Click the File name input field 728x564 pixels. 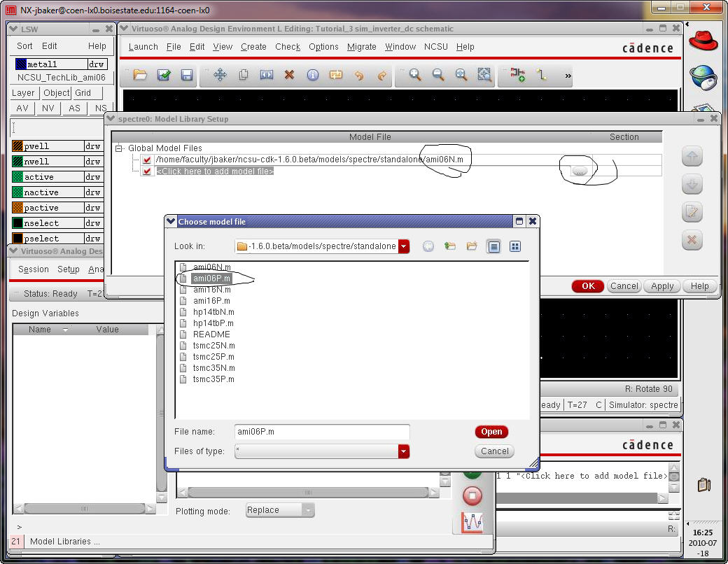point(322,432)
